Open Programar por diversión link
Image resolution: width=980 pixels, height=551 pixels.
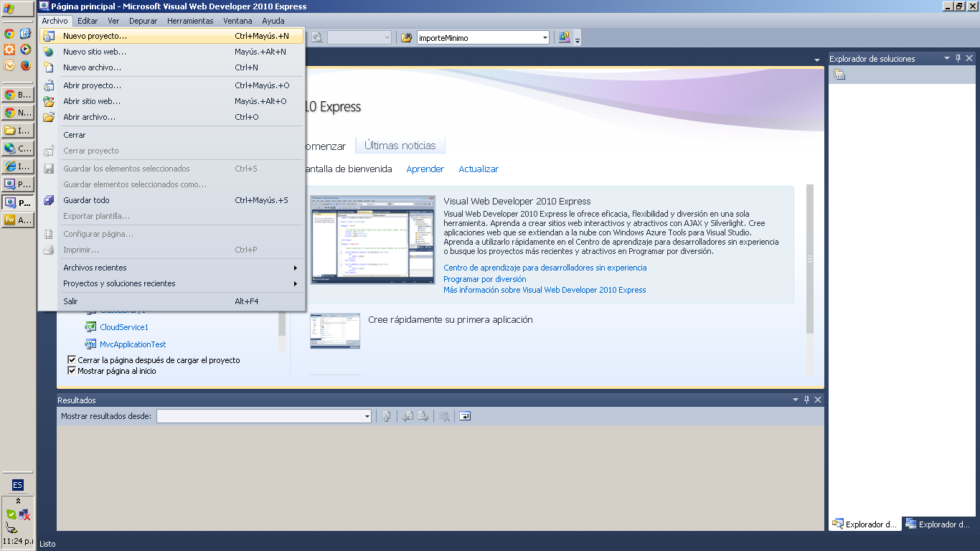point(485,279)
